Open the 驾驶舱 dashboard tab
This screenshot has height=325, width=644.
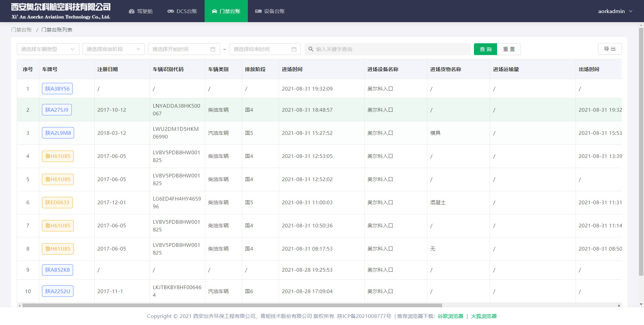coord(141,11)
